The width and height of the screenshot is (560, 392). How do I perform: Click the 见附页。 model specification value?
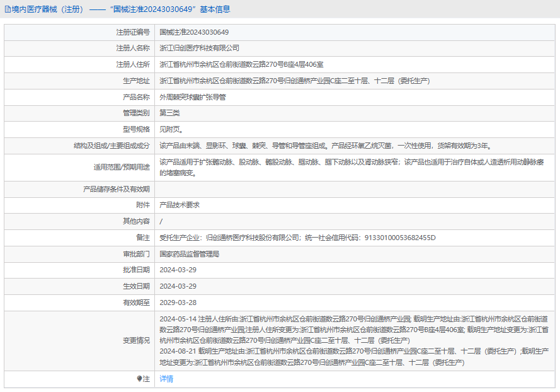tap(171, 129)
